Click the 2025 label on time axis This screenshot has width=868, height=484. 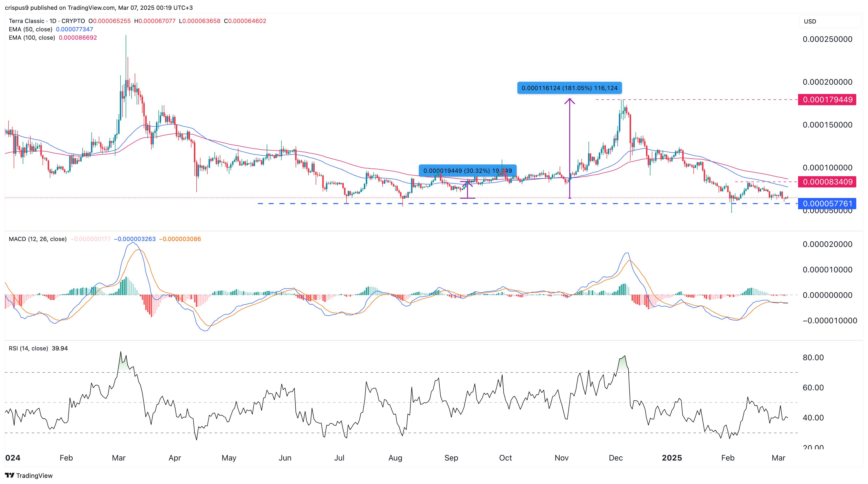pyautogui.click(x=672, y=458)
